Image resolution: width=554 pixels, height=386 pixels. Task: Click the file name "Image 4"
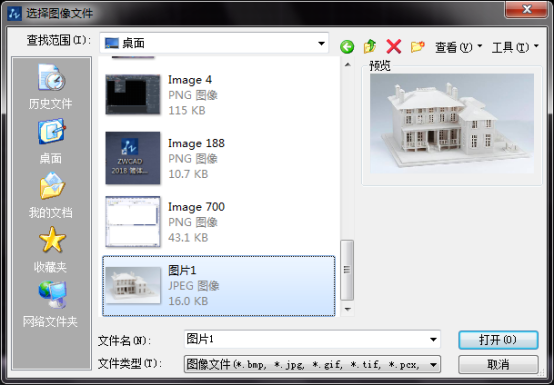(x=190, y=80)
